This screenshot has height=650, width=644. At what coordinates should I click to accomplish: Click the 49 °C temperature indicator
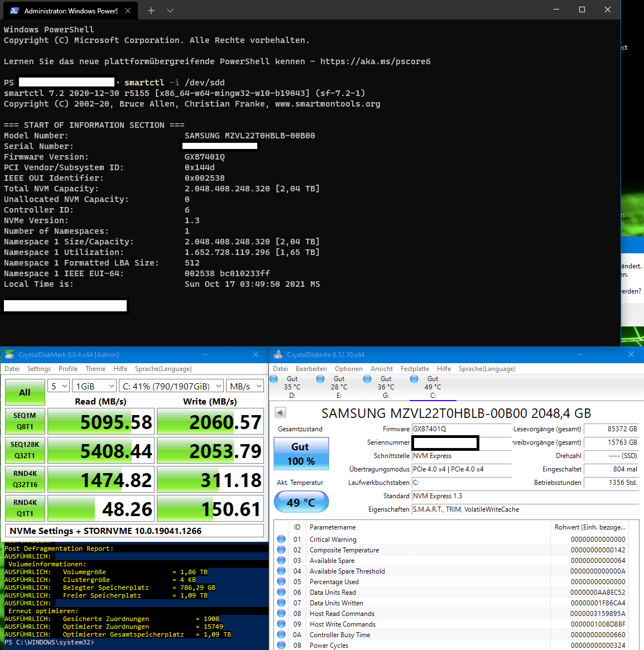pyautogui.click(x=301, y=502)
